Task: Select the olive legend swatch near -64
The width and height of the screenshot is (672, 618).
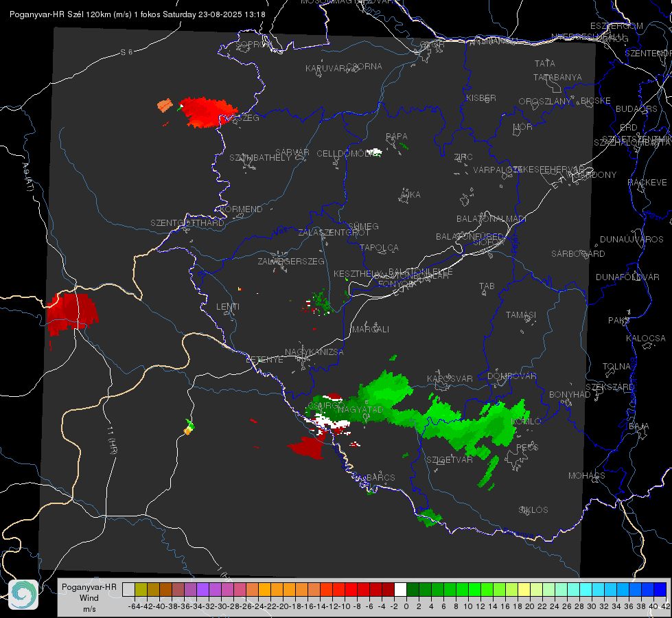Action: point(141,589)
